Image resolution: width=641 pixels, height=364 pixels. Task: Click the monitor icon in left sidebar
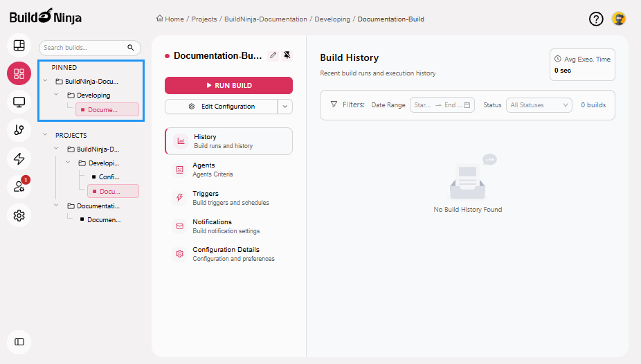click(x=19, y=102)
